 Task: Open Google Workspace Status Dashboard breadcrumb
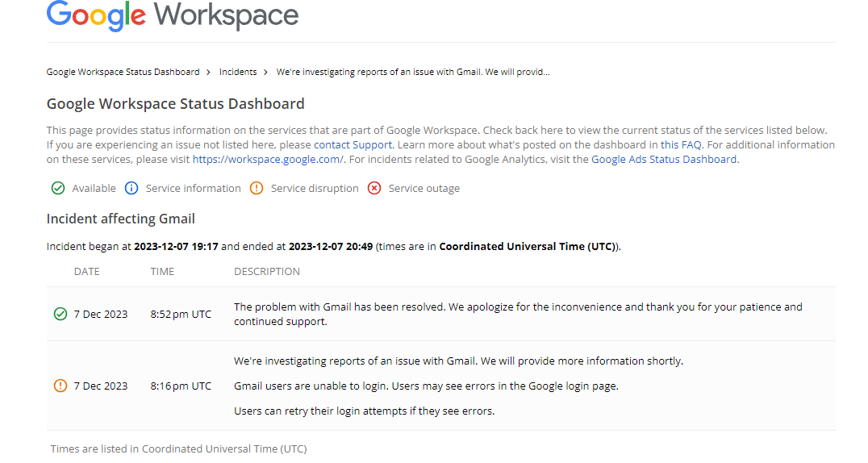[x=123, y=72]
